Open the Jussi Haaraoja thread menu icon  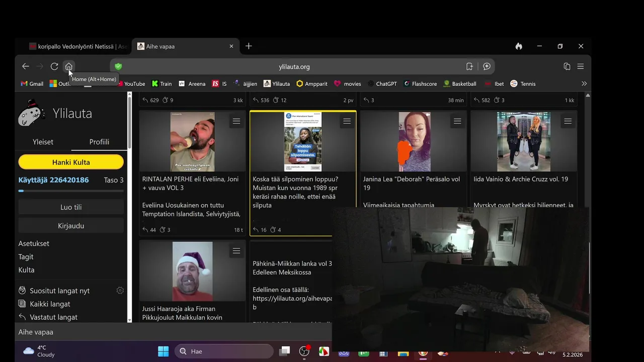(236, 251)
